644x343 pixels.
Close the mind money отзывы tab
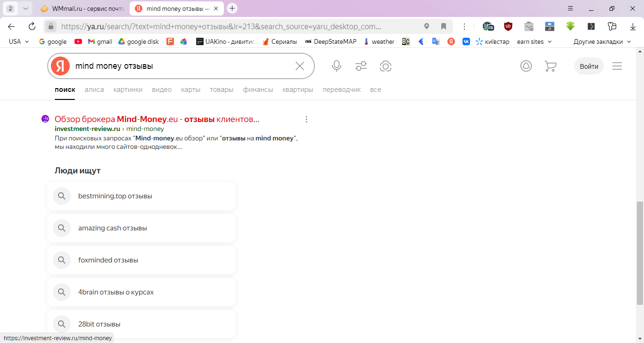pyautogui.click(x=216, y=8)
